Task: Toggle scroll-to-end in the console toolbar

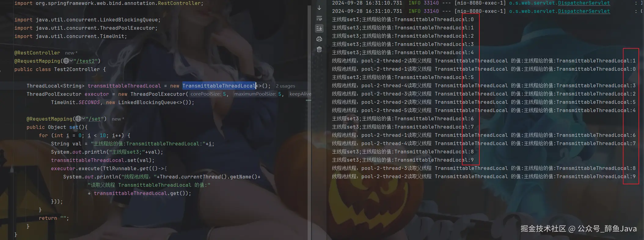Action: [x=319, y=28]
